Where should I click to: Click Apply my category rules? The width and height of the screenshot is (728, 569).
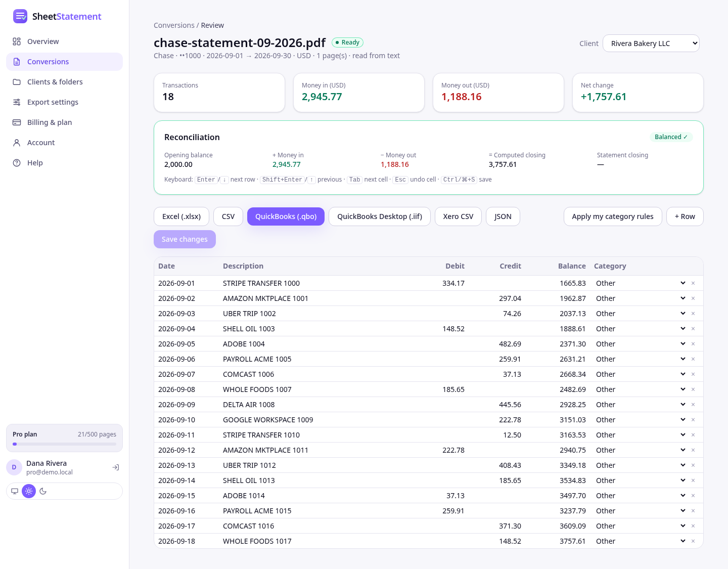point(613,216)
